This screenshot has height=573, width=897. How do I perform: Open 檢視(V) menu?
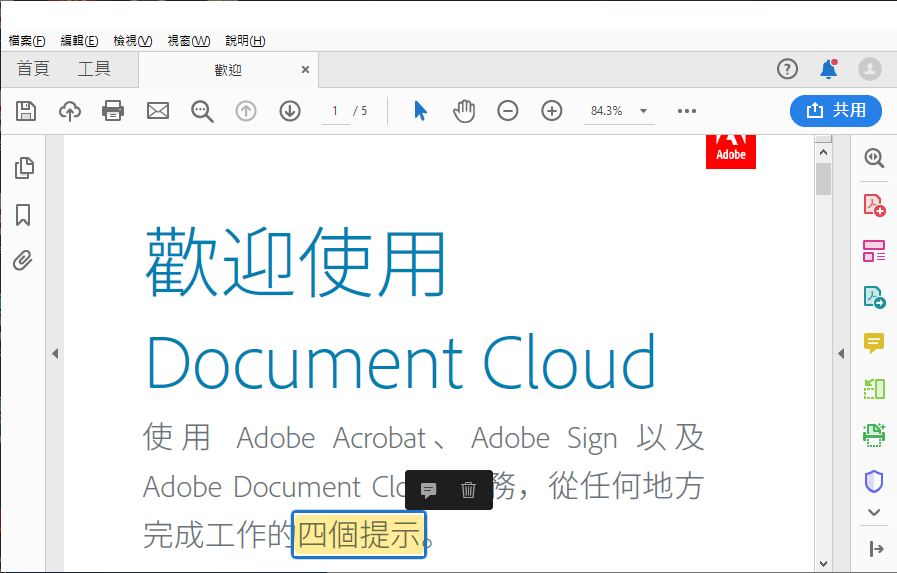(133, 41)
